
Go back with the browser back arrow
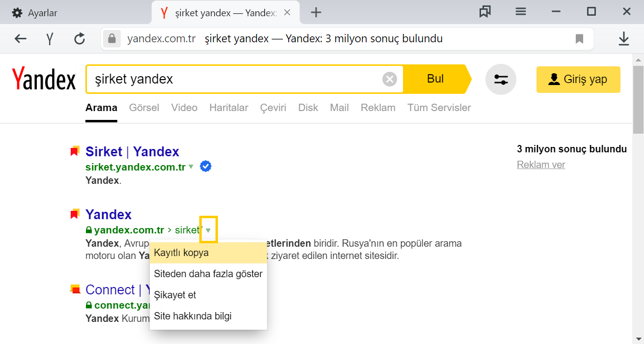coord(20,39)
